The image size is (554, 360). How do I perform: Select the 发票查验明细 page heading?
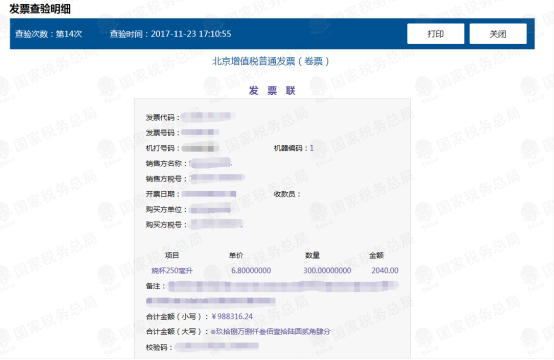(x=40, y=9)
